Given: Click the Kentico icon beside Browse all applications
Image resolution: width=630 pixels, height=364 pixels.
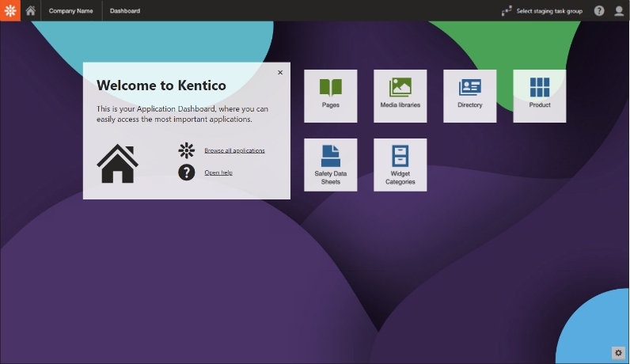Looking at the screenshot, I should [186, 150].
